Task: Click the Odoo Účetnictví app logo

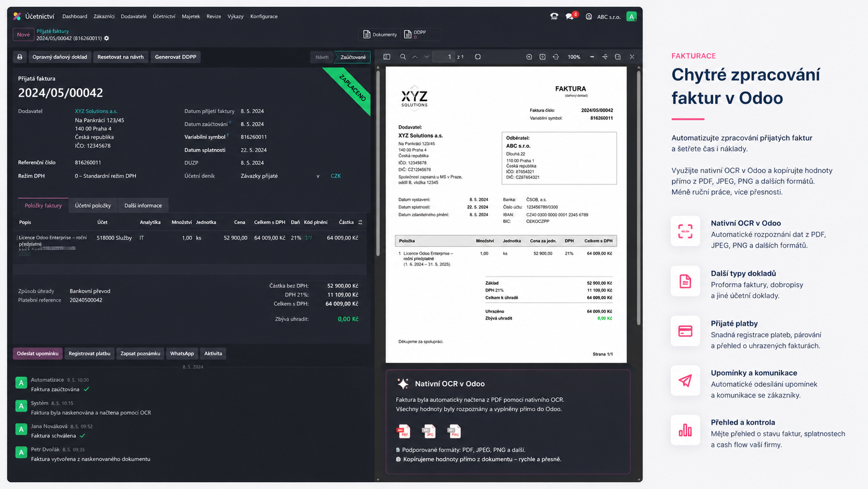Action: [17, 17]
